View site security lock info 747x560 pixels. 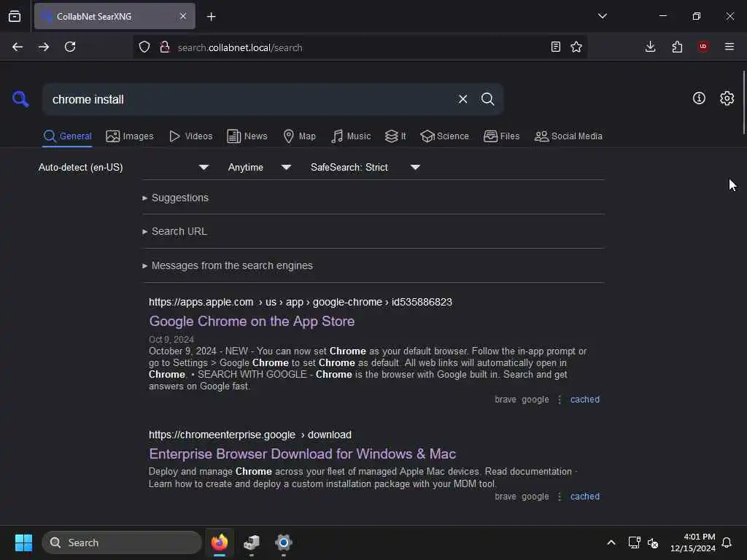[x=165, y=47]
